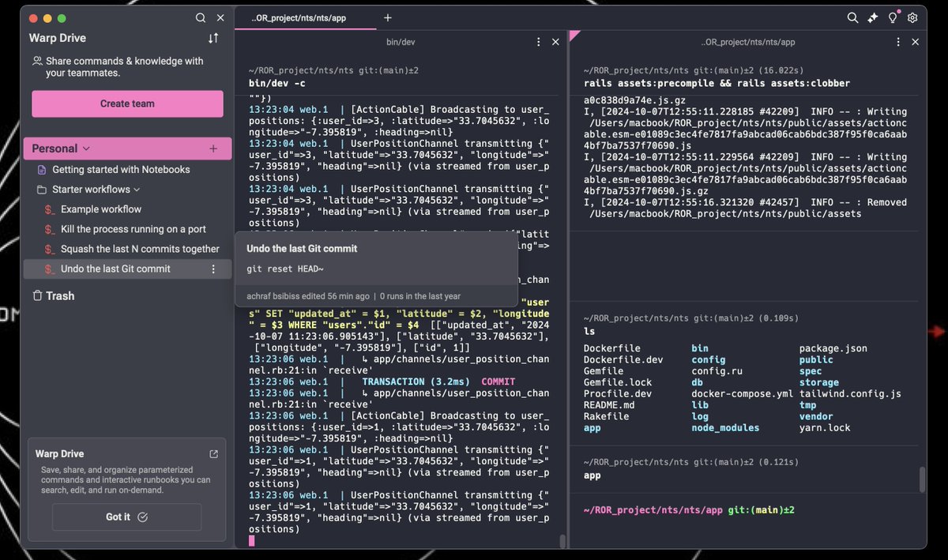Click the git reset HEAD~ command text
Image resolution: width=948 pixels, height=560 pixels.
285,269
